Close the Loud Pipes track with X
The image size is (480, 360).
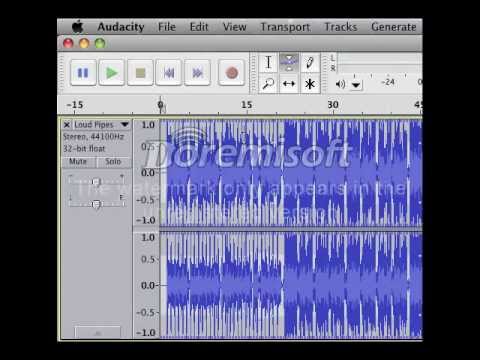coord(67,125)
